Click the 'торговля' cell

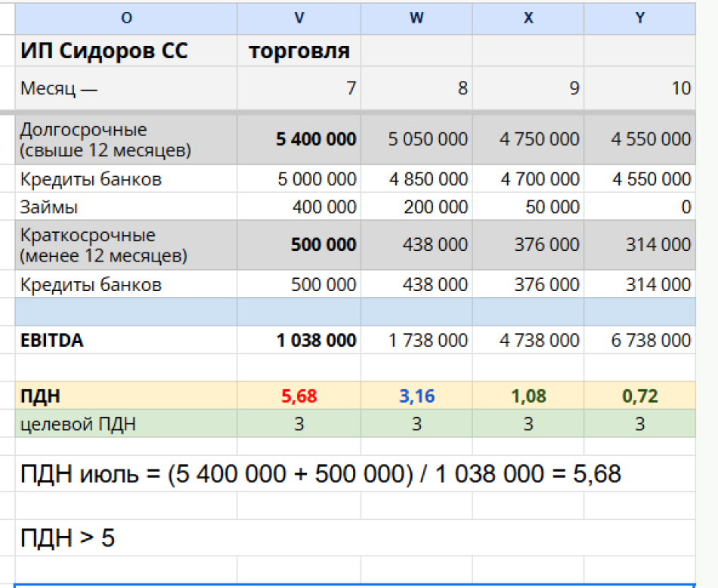[x=299, y=51]
